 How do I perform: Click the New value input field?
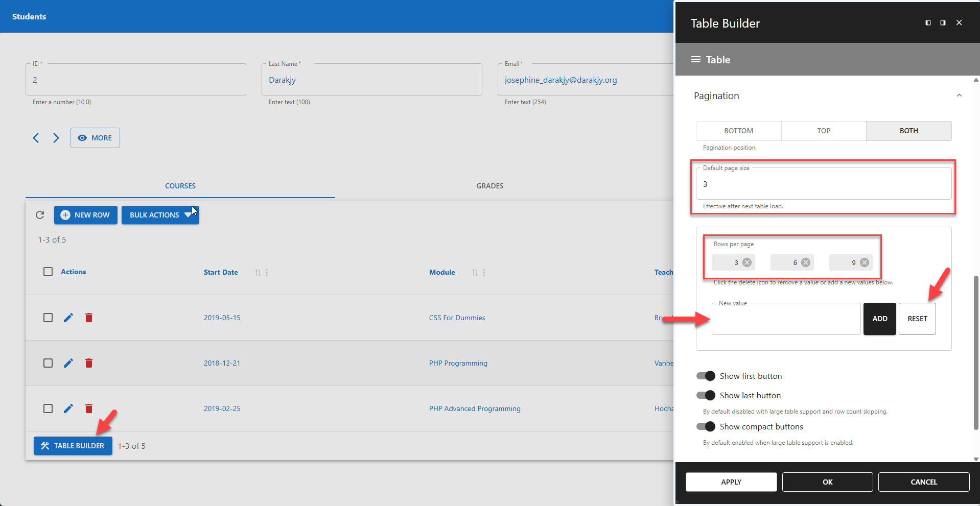785,319
